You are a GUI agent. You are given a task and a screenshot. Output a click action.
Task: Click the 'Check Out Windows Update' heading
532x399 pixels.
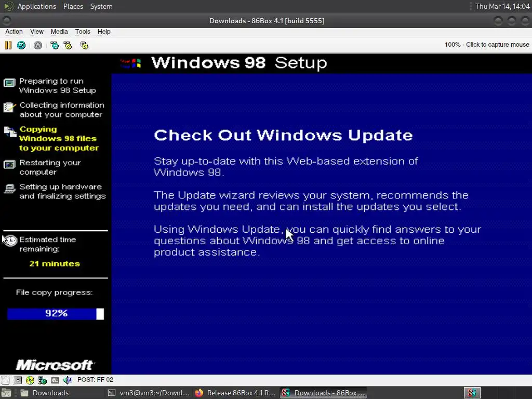283,135
